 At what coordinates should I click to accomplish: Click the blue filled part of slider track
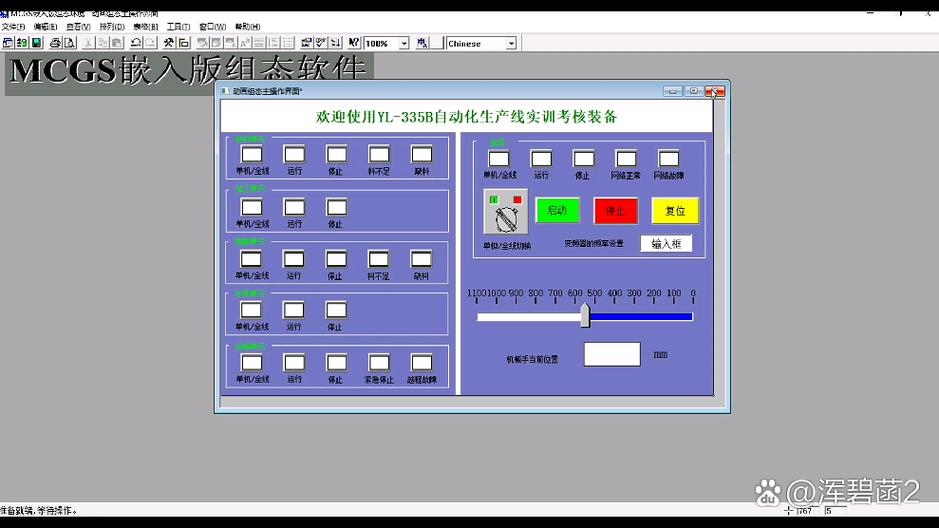[641, 317]
